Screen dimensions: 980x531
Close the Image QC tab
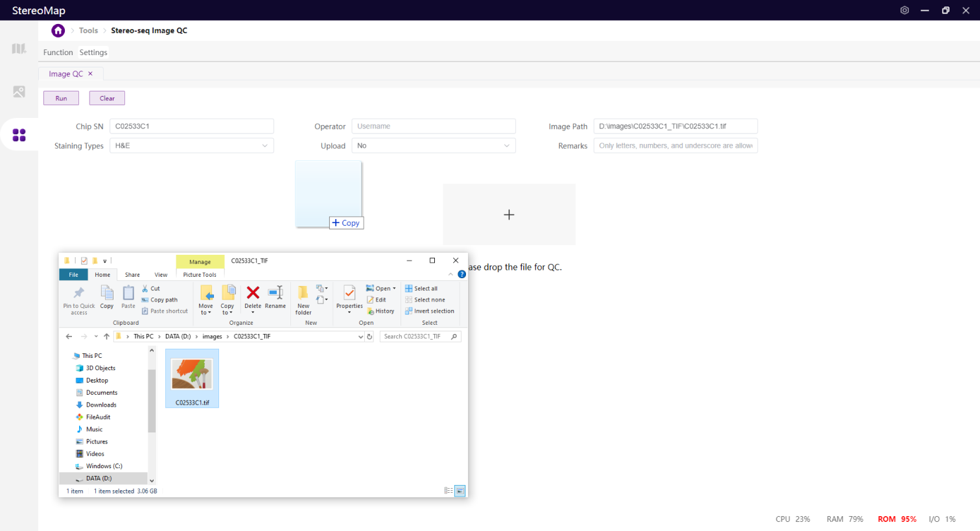pos(90,74)
